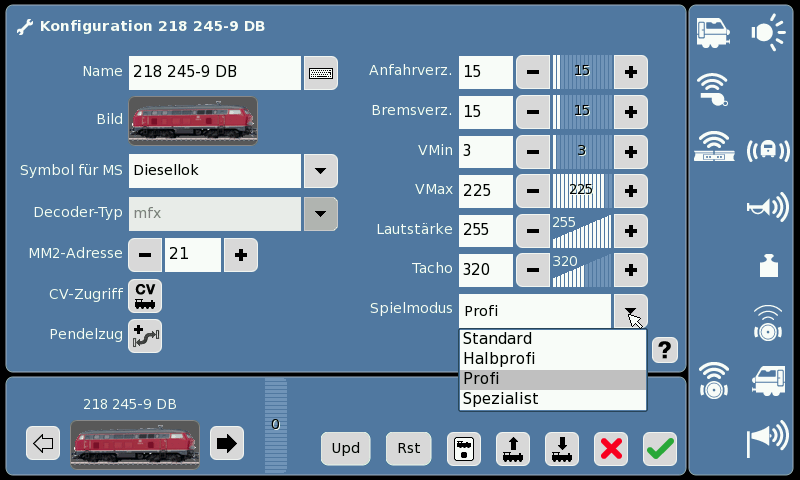800x480 pixels.
Task: Click the Bremsverz. slider bar
Action: (x=582, y=112)
